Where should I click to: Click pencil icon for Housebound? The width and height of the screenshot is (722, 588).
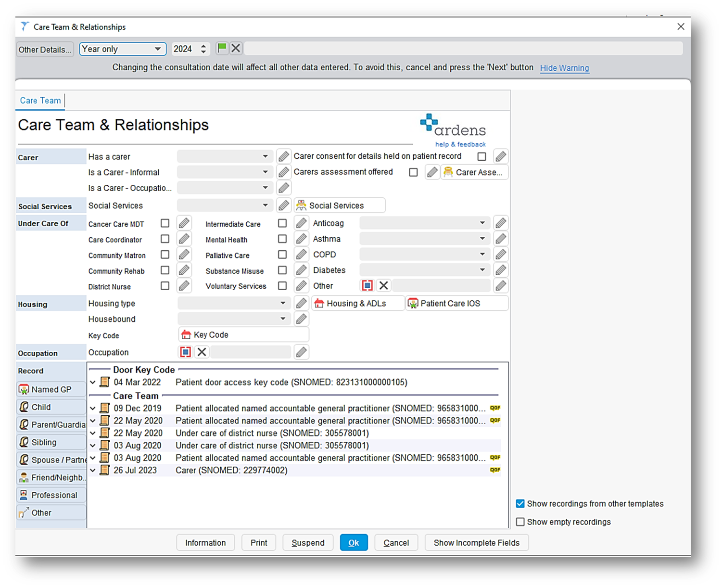(x=301, y=319)
